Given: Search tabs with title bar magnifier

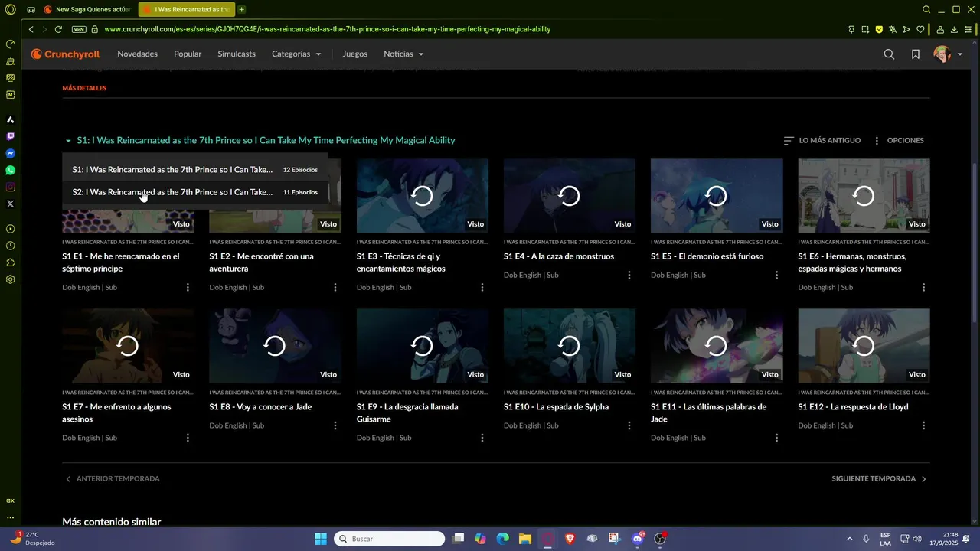Looking at the screenshot, I should [926, 10].
